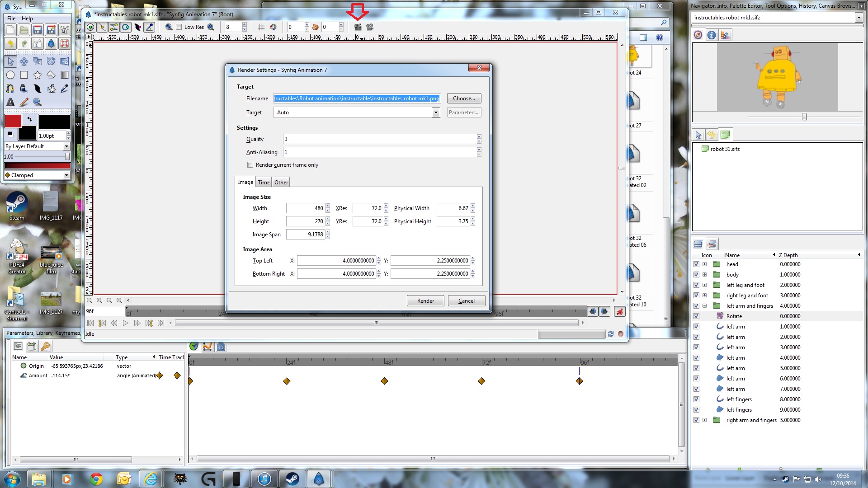
Task: Click the Steam icon in taskbar
Action: 292,479
